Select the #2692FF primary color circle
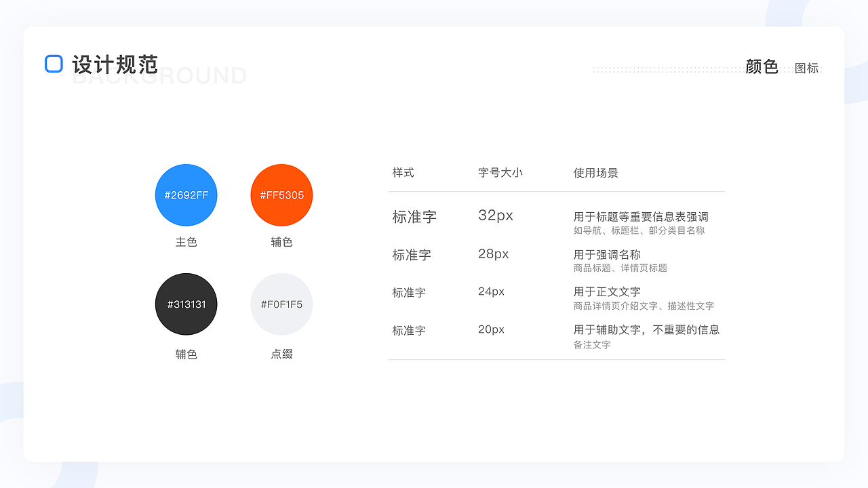 pyautogui.click(x=186, y=195)
